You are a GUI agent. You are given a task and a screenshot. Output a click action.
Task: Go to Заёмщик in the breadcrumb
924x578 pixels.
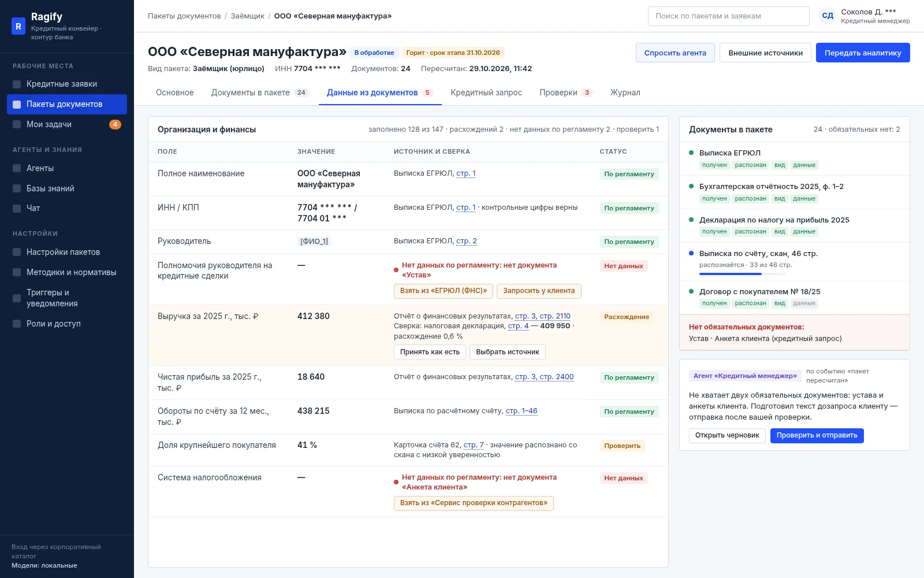[x=247, y=16]
